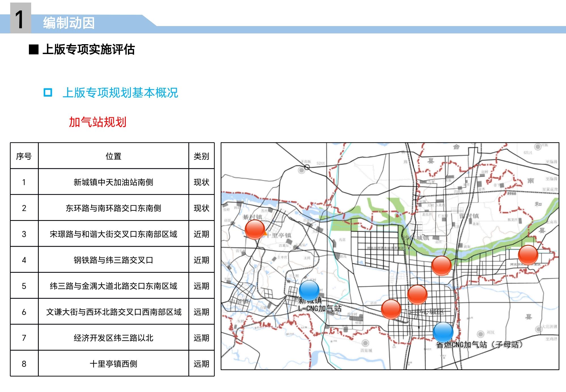Click the 远期 cell in row 8
The image size is (566, 392).
(x=201, y=364)
